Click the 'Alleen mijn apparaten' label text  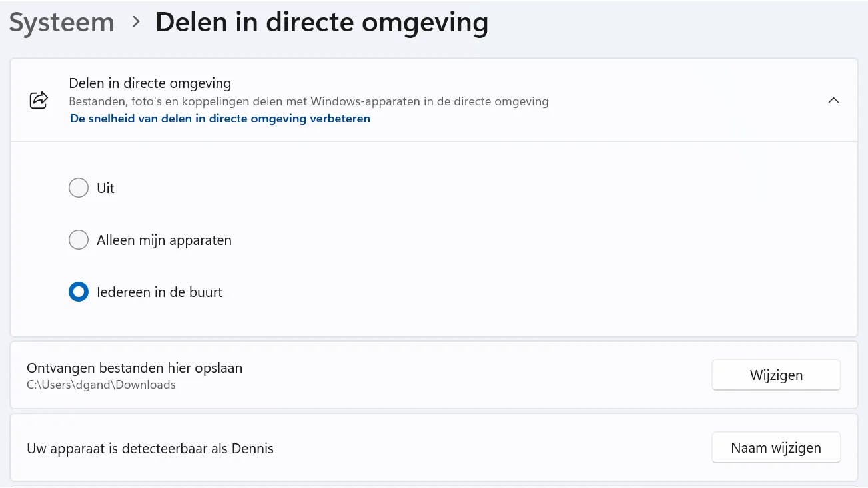click(164, 240)
